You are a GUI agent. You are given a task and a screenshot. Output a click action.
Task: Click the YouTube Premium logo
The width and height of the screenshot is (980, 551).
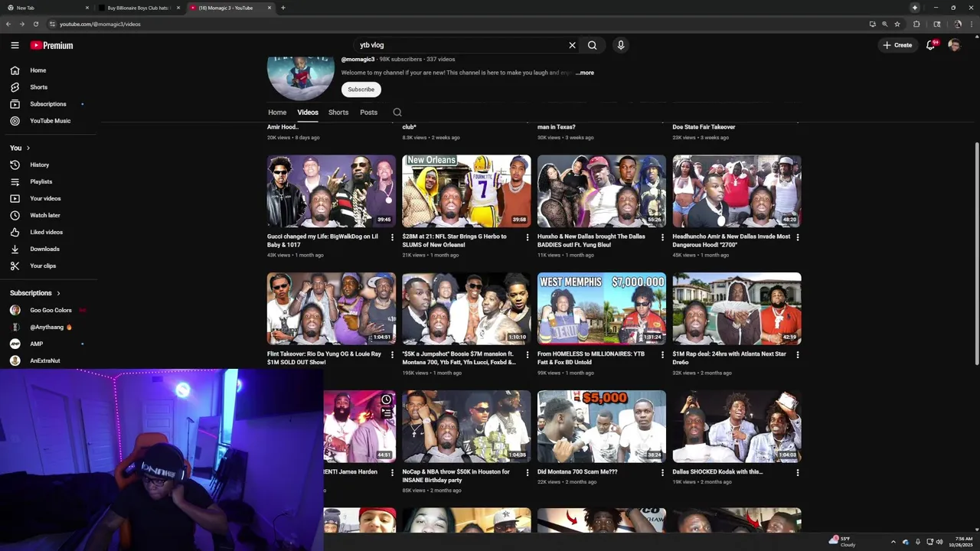pos(52,45)
